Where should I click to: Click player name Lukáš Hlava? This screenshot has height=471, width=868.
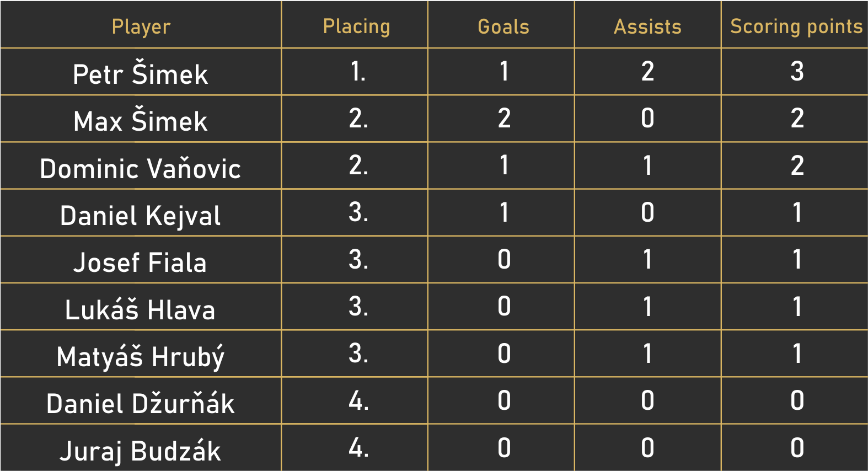coord(141,309)
